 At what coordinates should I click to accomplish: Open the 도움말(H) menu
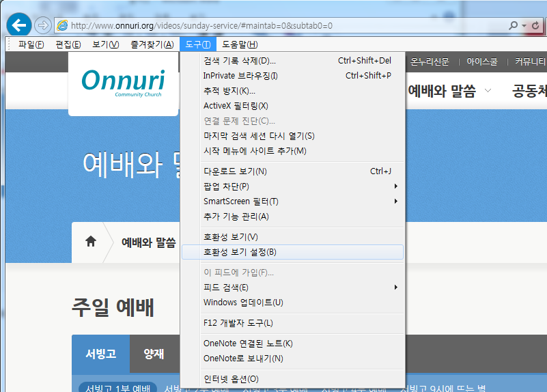click(240, 44)
